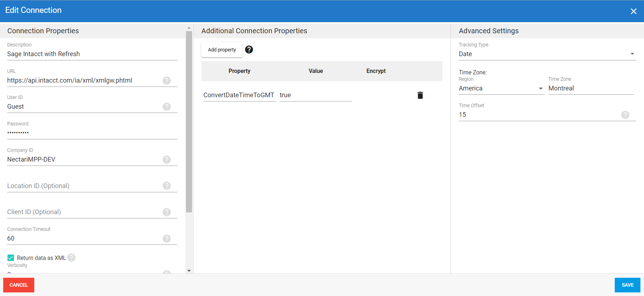The height and width of the screenshot is (296, 644).
Task: Close the Edit Connection dialog
Action: (x=633, y=11)
